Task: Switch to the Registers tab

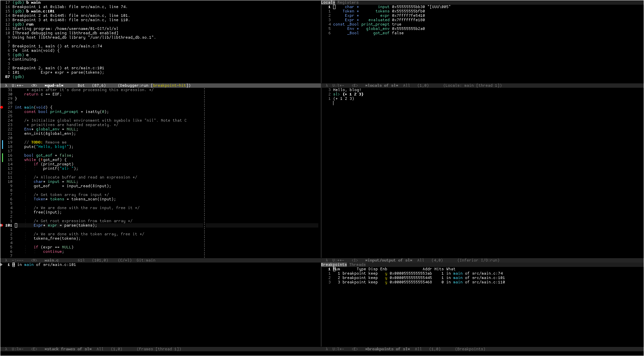Action: [x=348, y=2]
